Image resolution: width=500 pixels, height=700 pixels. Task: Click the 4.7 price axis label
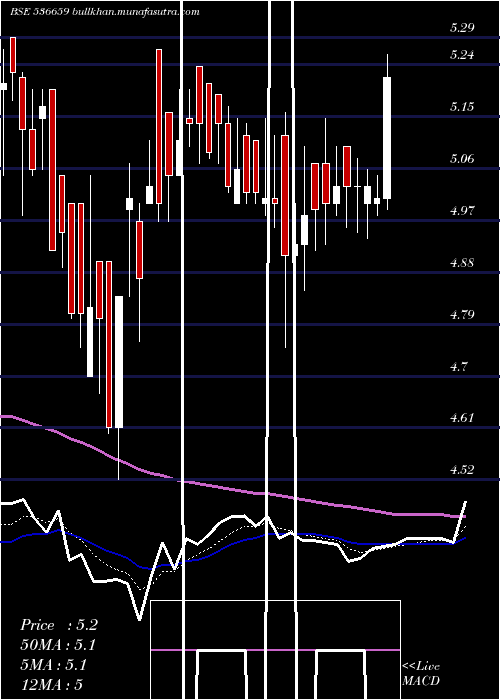point(458,367)
